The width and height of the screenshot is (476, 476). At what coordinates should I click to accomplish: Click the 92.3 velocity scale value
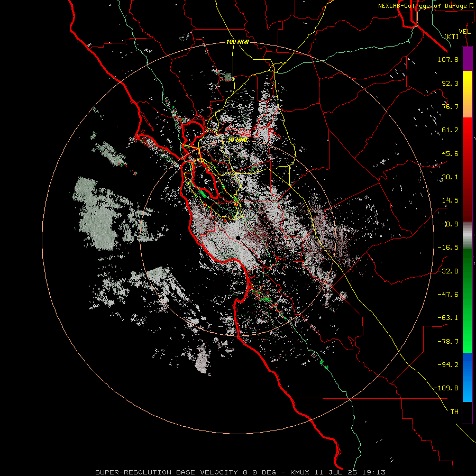click(x=450, y=83)
